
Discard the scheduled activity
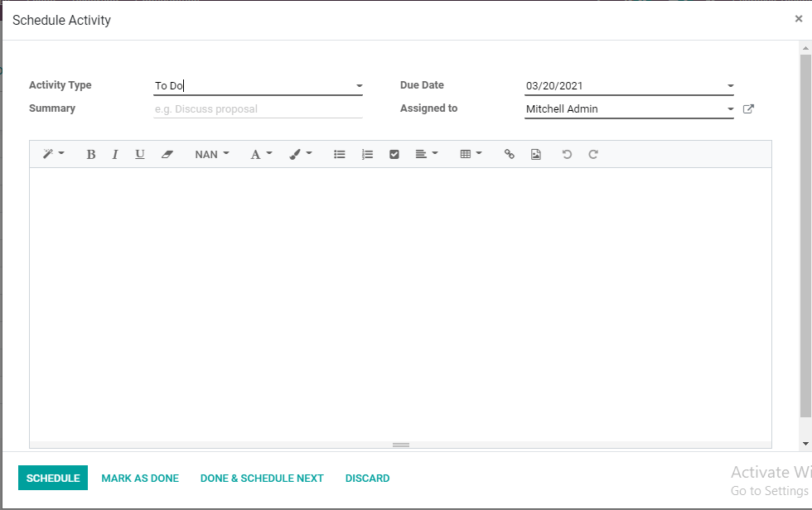[x=367, y=478]
